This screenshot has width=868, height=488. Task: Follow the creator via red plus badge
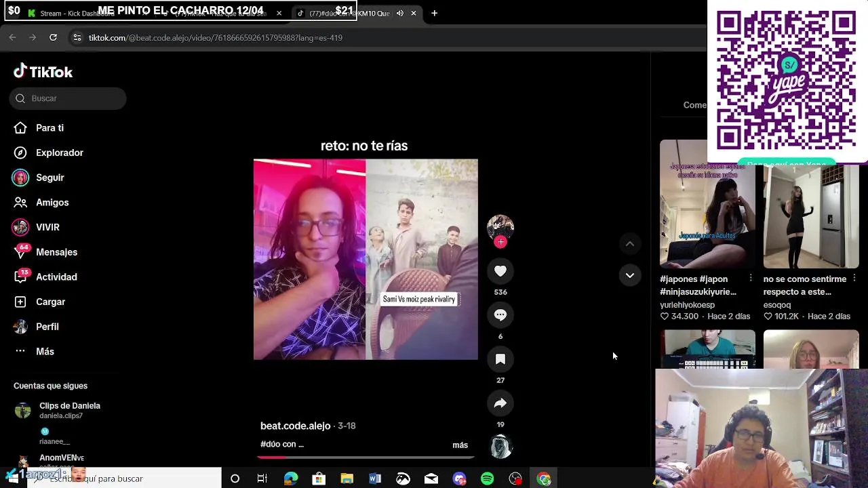pos(500,242)
